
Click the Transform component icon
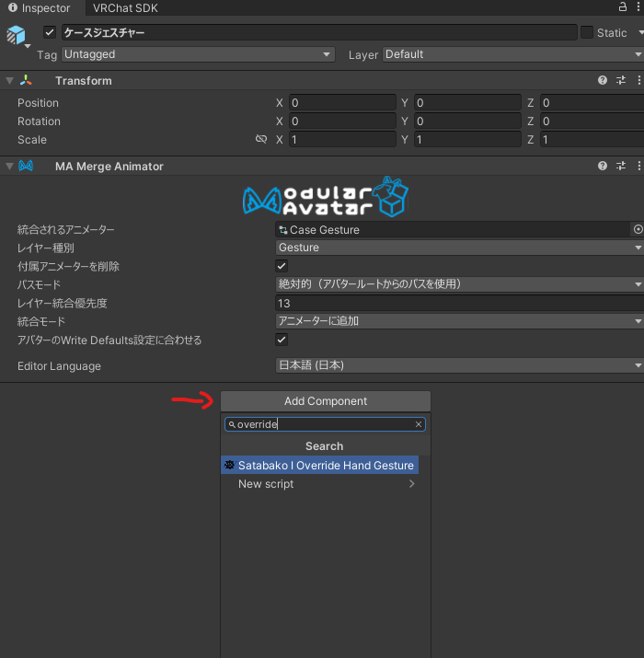point(26,81)
